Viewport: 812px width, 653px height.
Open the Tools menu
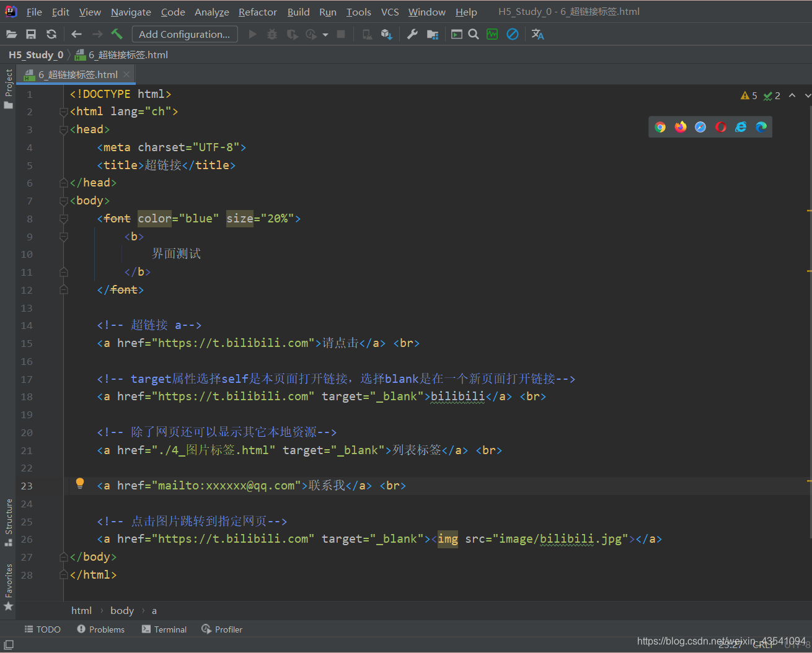[x=358, y=12]
